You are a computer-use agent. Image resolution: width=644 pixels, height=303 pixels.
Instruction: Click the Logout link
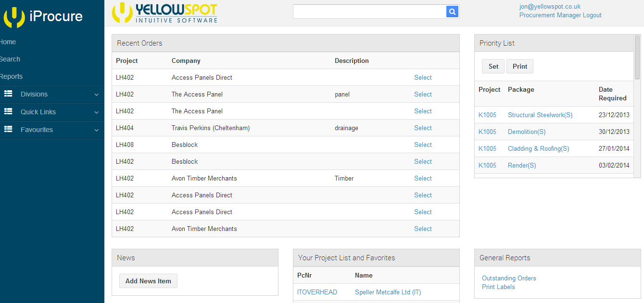(x=592, y=15)
